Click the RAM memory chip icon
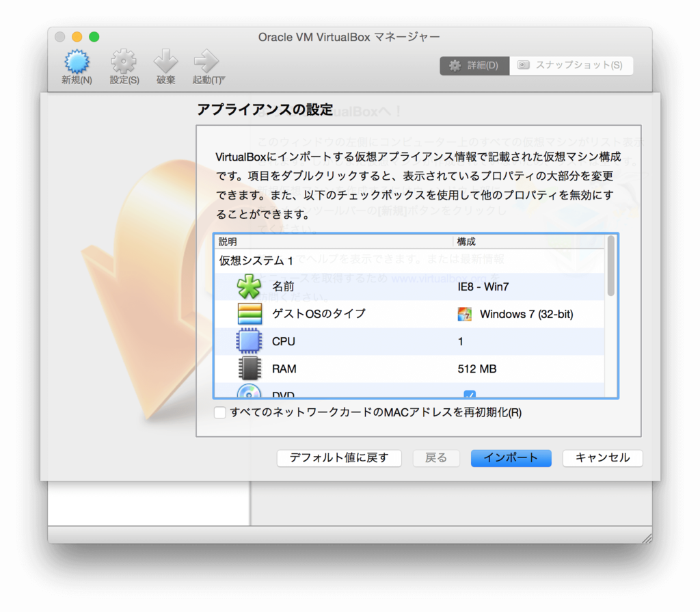 point(249,368)
